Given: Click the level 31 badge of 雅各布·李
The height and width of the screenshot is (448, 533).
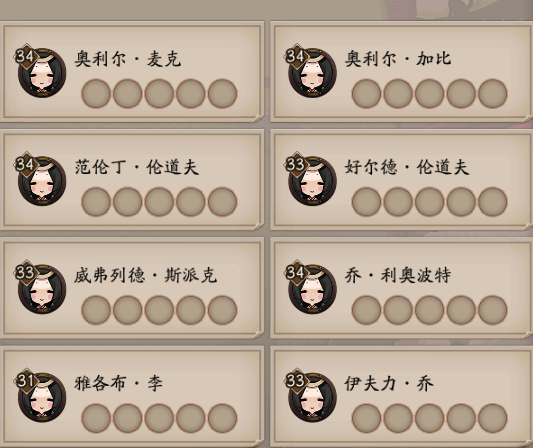Looking at the screenshot, I should coord(25,380).
